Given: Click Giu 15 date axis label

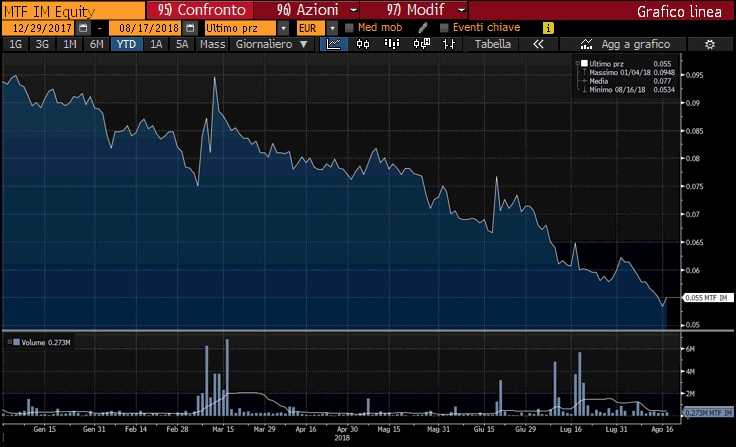Looking at the screenshot, I should (484, 429).
